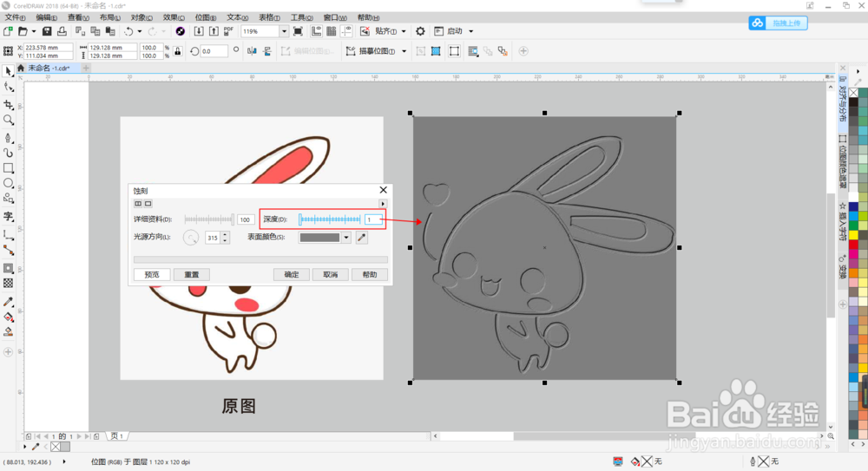Screen dimensions: 868x471
Task: Open the 文本 Text menu
Action: (x=238, y=17)
